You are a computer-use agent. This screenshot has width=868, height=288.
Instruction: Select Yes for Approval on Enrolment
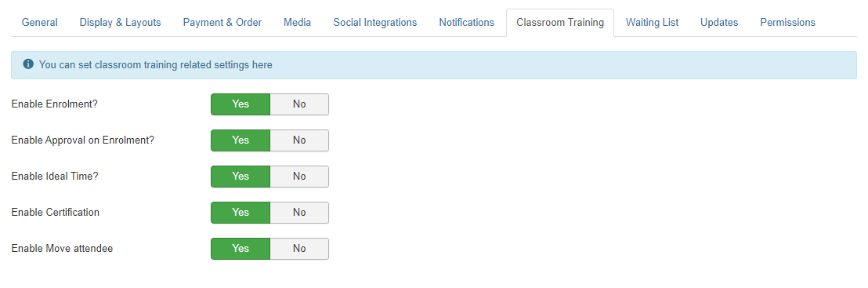[x=241, y=140]
